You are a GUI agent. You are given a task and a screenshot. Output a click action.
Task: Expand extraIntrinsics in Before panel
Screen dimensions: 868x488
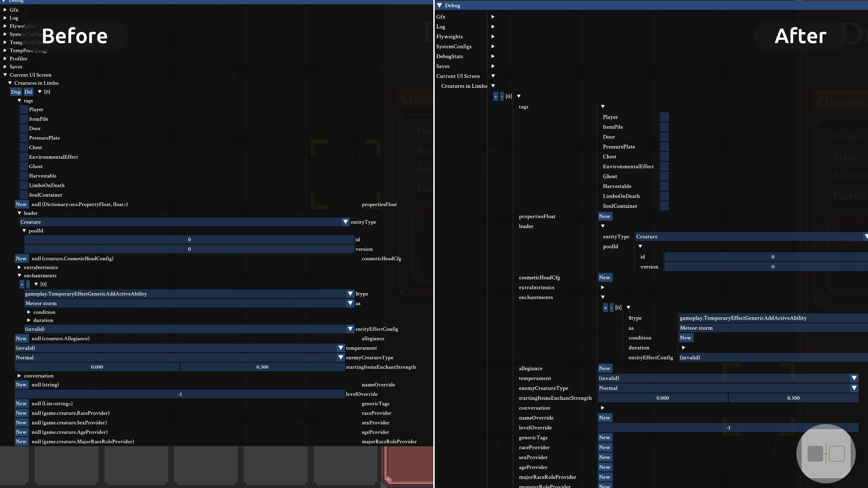20,267
